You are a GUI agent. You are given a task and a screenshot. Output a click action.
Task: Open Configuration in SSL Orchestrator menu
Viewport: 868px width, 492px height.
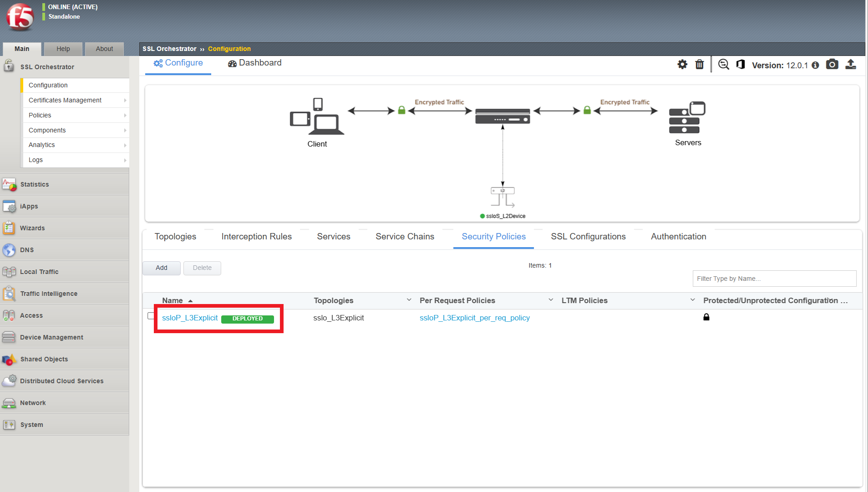pyautogui.click(x=76, y=85)
